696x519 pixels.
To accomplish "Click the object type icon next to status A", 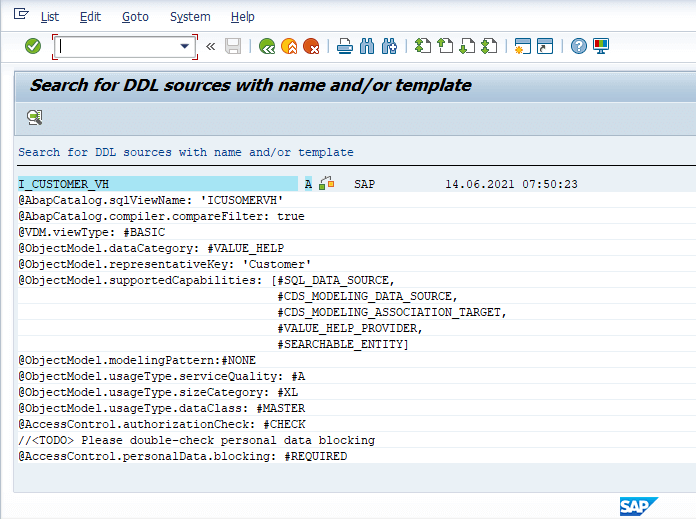I will [327, 183].
